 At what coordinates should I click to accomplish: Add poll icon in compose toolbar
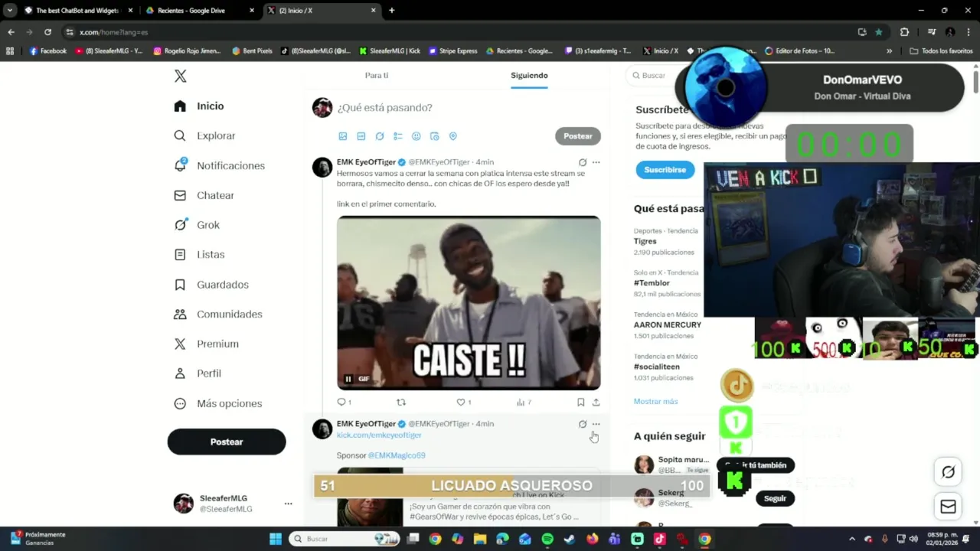coord(398,136)
